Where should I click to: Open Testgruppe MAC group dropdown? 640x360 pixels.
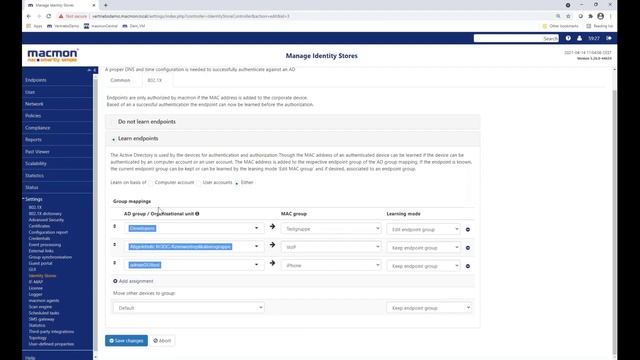[x=331, y=229]
